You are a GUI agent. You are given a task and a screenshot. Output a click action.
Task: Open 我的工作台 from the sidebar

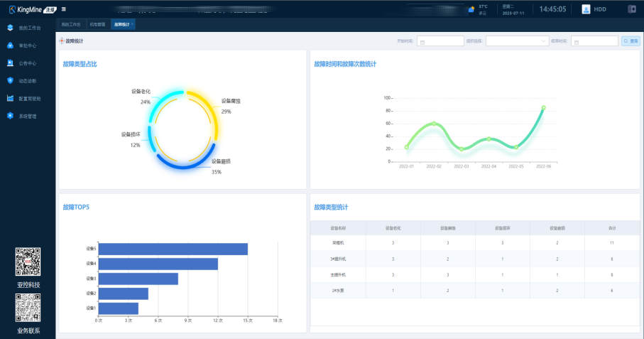pyautogui.click(x=30, y=28)
